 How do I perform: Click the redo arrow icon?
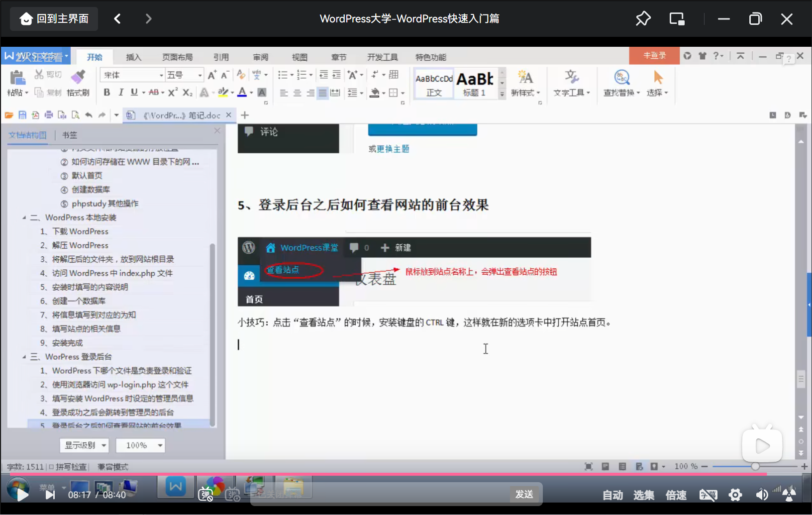(x=102, y=115)
